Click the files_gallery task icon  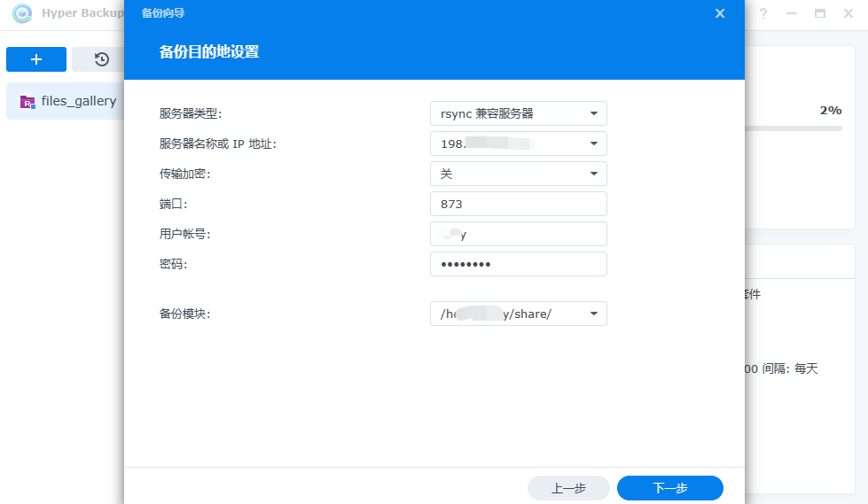pos(27,101)
